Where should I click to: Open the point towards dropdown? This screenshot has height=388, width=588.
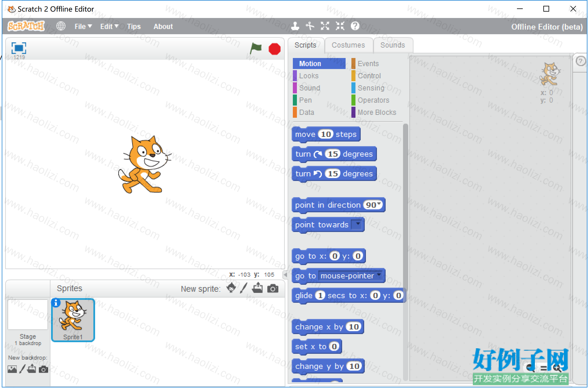click(x=358, y=224)
